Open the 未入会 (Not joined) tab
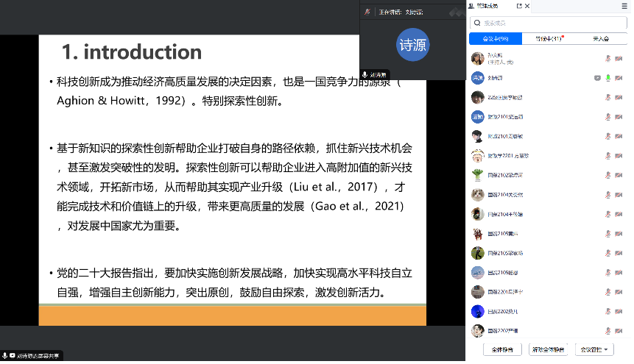Screen dimensions: 634x364 [x=599, y=39]
